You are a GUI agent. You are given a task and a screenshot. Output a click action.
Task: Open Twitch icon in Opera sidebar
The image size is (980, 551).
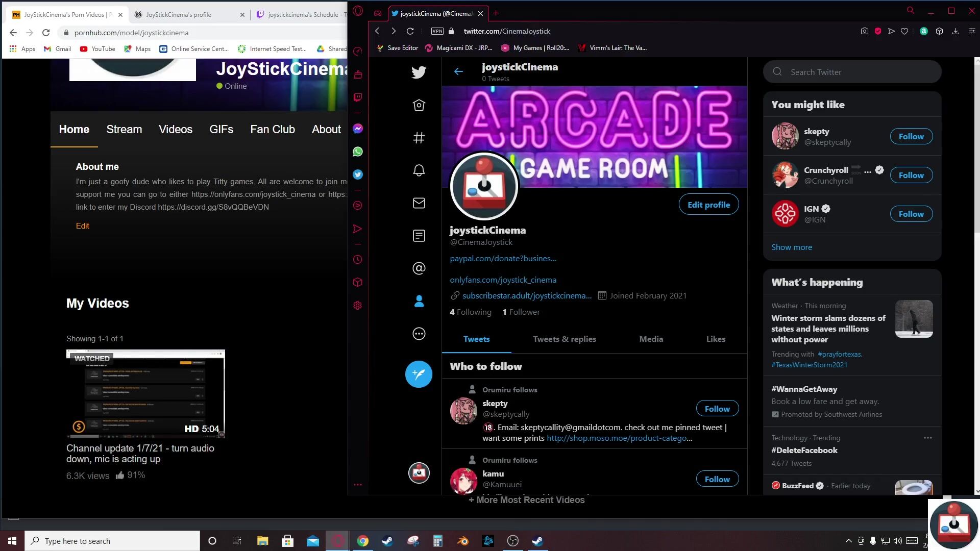coord(358,97)
